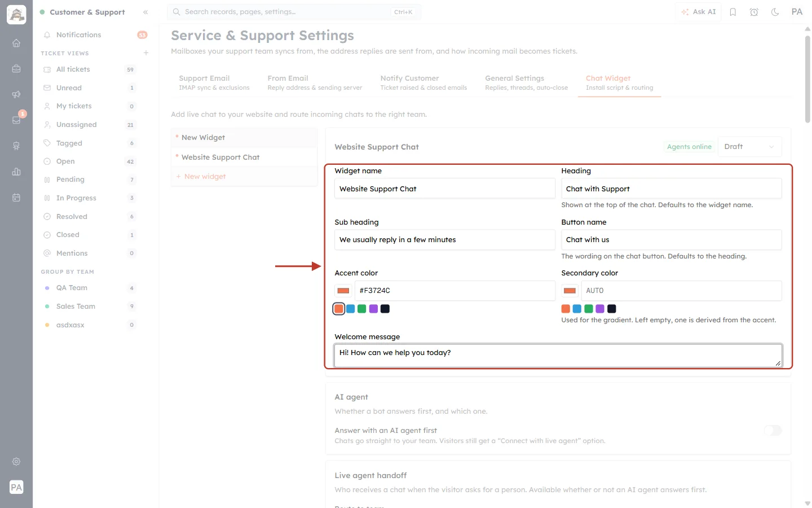Click the Welcome message text area
This screenshot has width=812, height=508.
pos(558,356)
